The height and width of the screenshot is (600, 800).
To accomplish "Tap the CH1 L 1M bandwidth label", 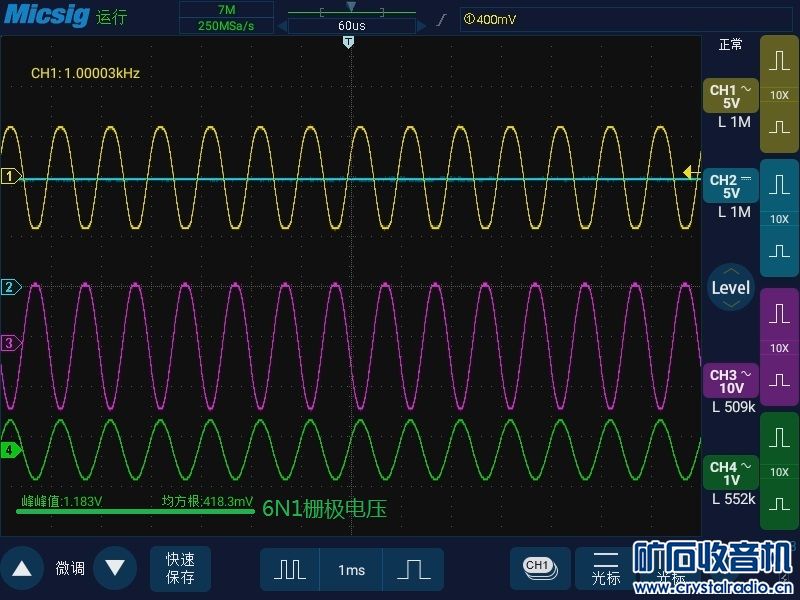I will [734, 122].
